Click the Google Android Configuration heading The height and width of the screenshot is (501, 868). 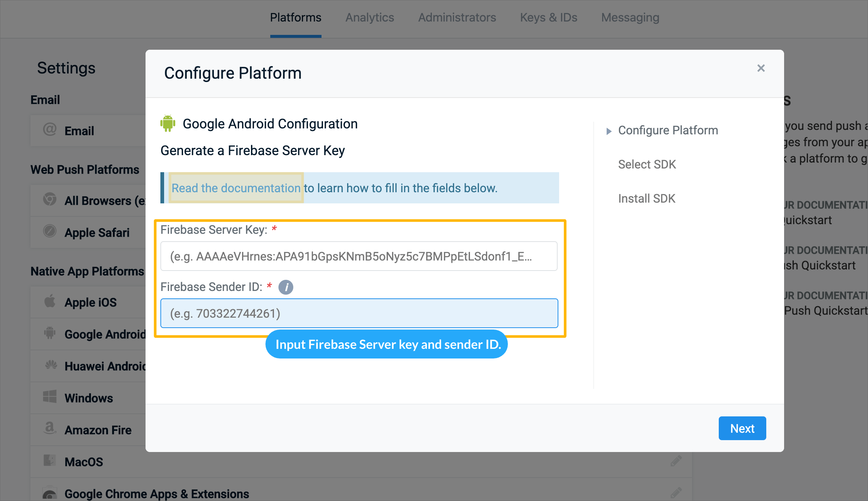point(270,124)
